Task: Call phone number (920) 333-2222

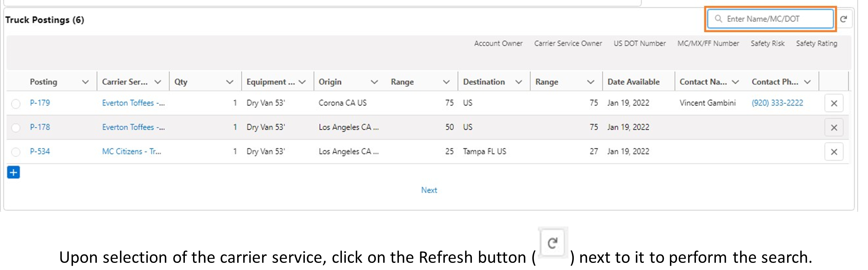Action: [777, 103]
